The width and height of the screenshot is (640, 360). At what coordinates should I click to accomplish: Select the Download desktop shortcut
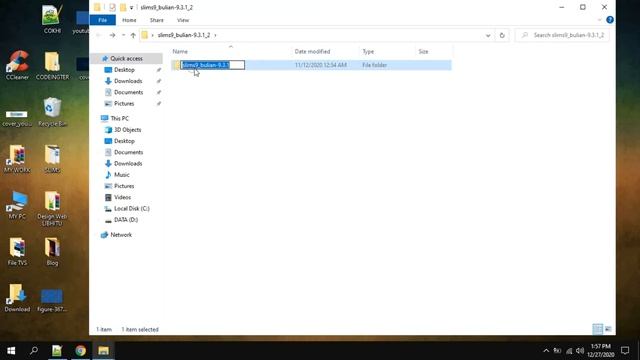coord(17,298)
